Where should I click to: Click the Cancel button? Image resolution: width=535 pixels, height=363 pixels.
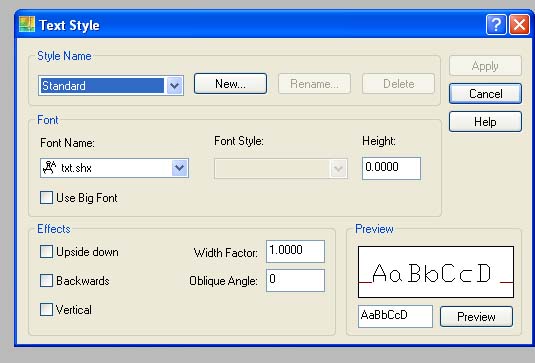coord(485,93)
